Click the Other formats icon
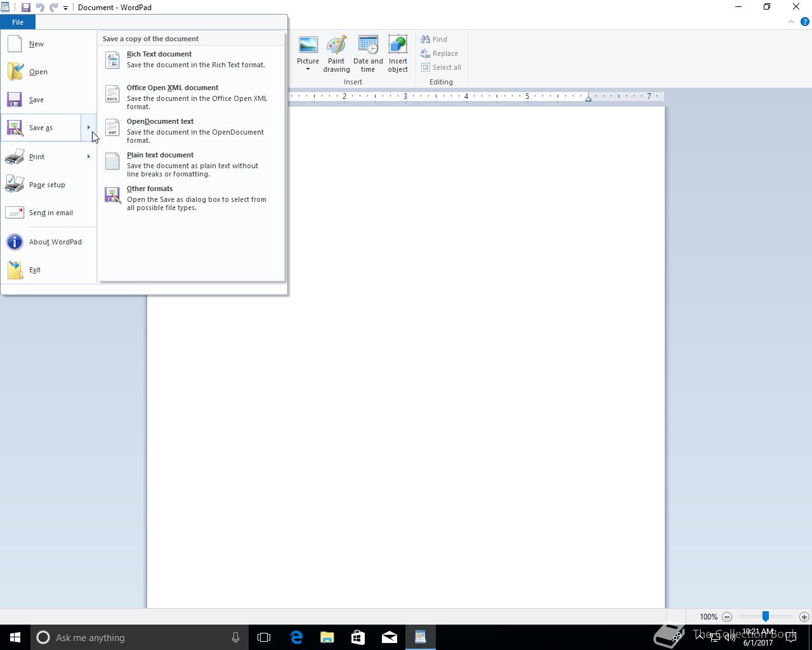Image resolution: width=812 pixels, height=650 pixels. click(x=112, y=195)
